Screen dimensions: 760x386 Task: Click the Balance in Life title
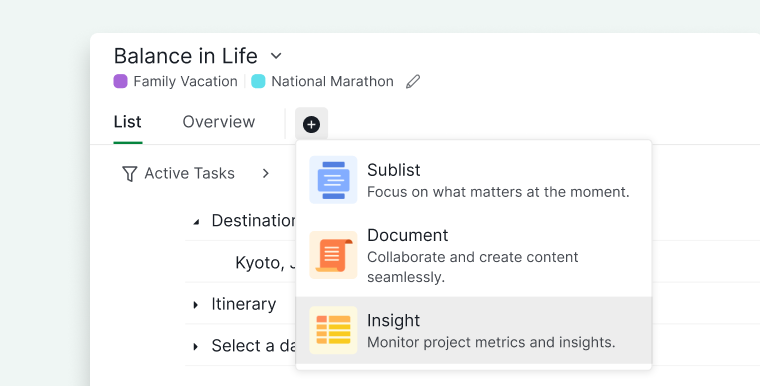pyautogui.click(x=186, y=56)
